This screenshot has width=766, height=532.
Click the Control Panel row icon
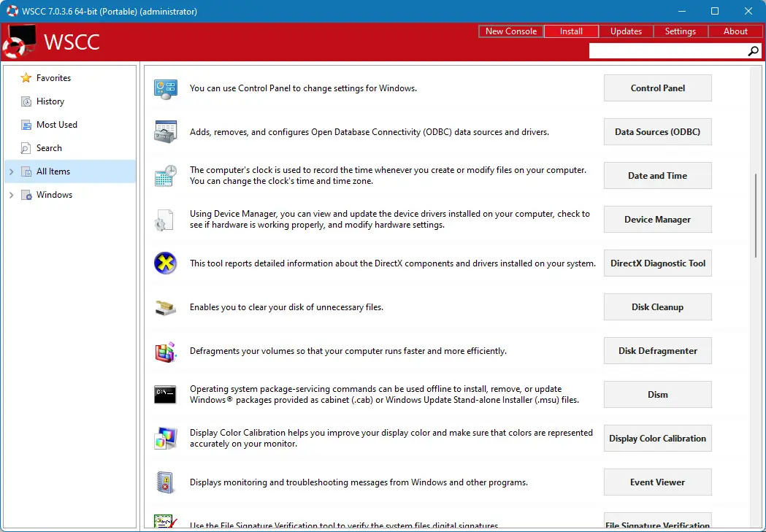pos(165,89)
